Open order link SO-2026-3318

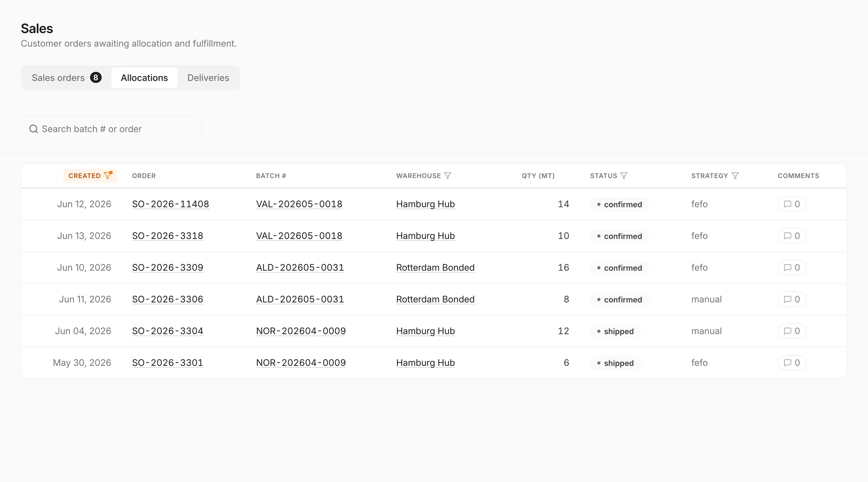tap(167, 236)
